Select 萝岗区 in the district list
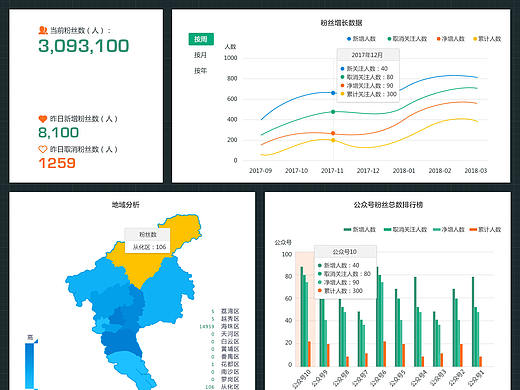The width and height of the screenshot is (520, 390). pos(230,379)
